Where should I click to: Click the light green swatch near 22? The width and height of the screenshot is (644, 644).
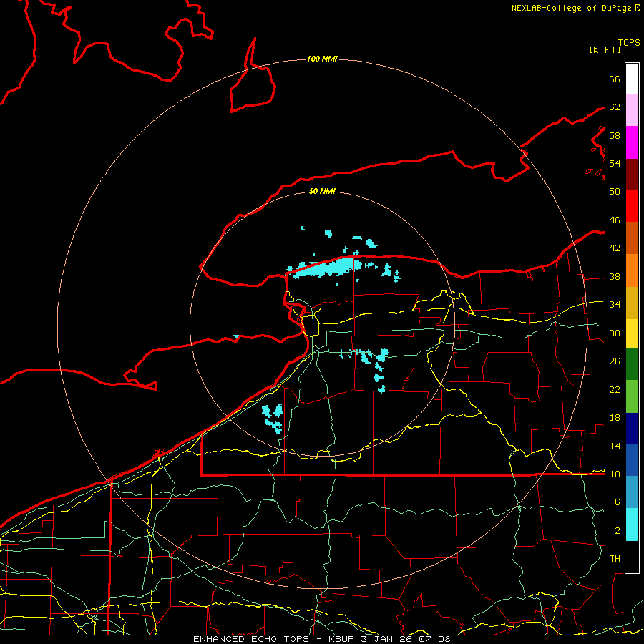click(x=632, y=396)
